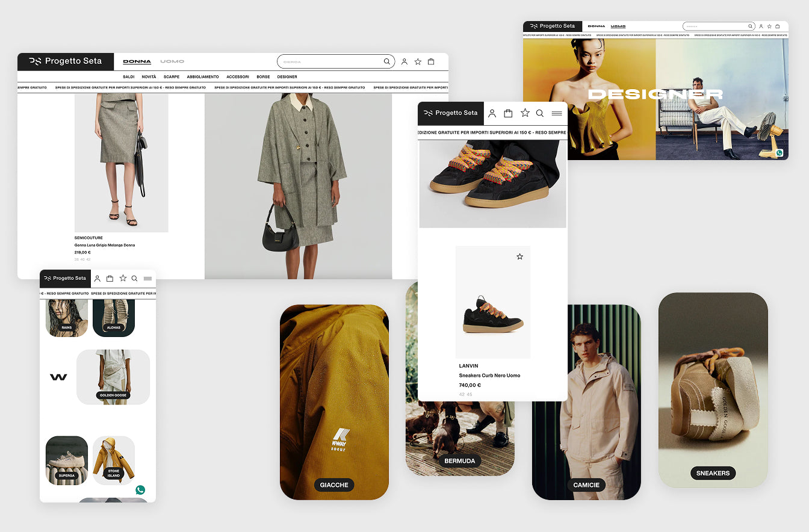The height and width of the screenshot is (532, 809).
Task: Switch to UOMO tab in large desktop window
Action: pyautogui.click(x=172, y=61)
